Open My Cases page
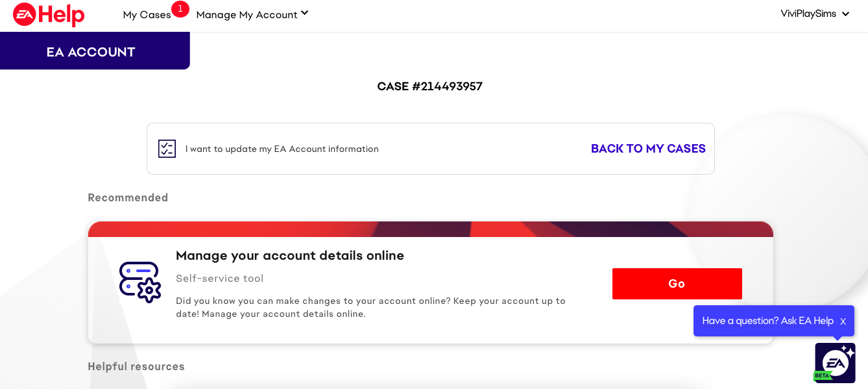Screen dimensions: 868x389 click(147, 15)
